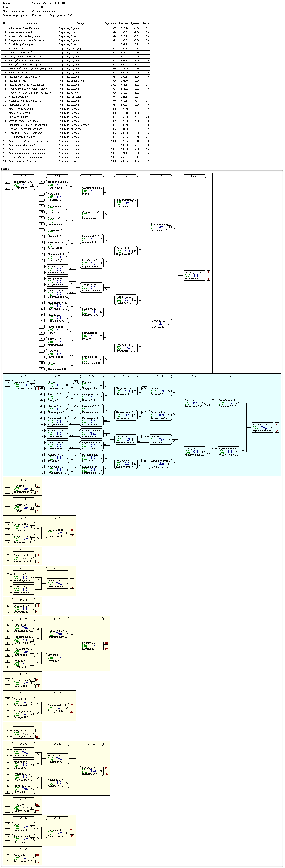Select participant "Бандурко Александр Сергеевич"
Viewport: 285px width, 868px height.
[x=27, y=40]
